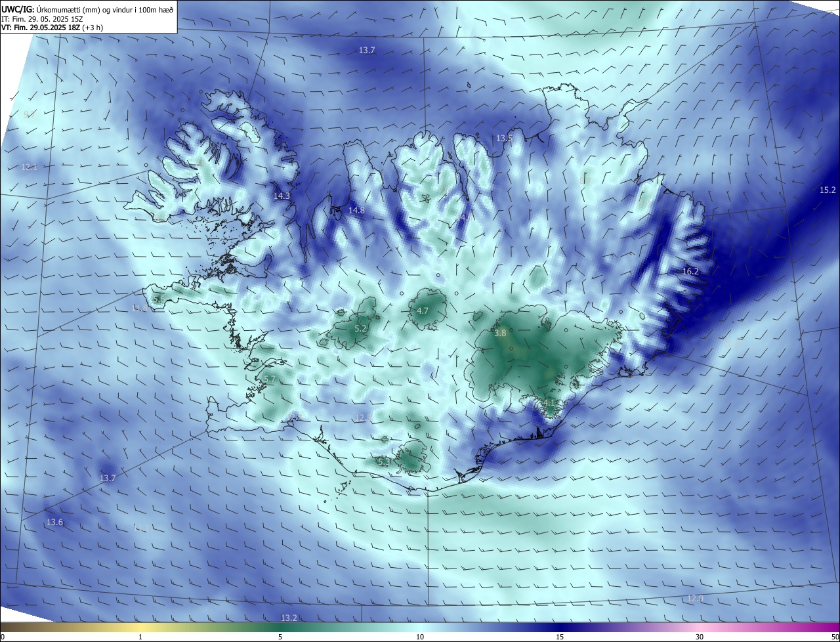Click the "IT: Fim. 29. 05. 2025 15Z" line

point(41,19)
